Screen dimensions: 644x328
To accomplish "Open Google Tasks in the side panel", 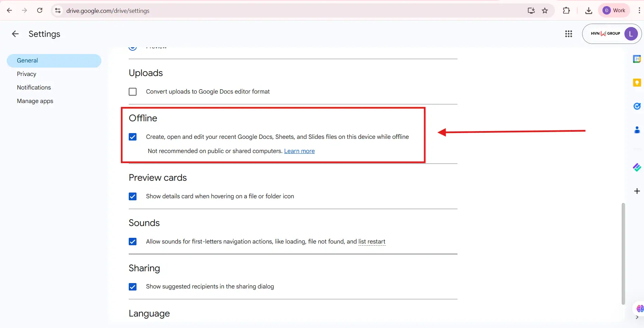I will click(637, 106).
